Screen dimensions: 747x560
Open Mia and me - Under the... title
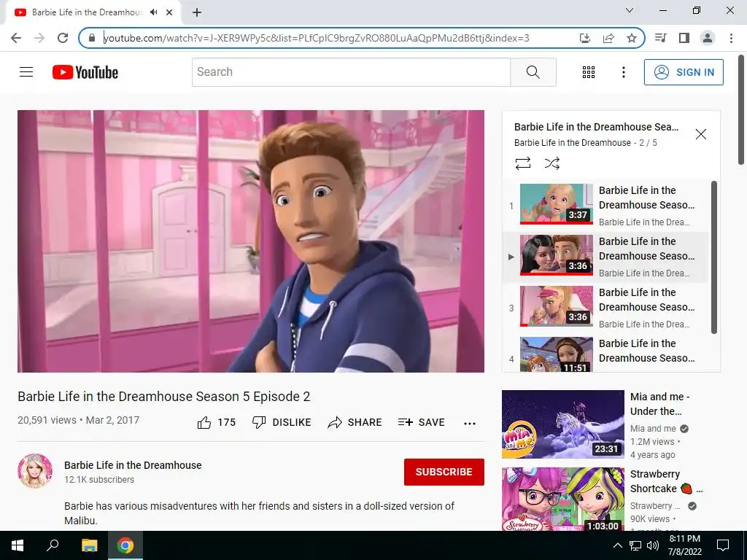(660, 404)
